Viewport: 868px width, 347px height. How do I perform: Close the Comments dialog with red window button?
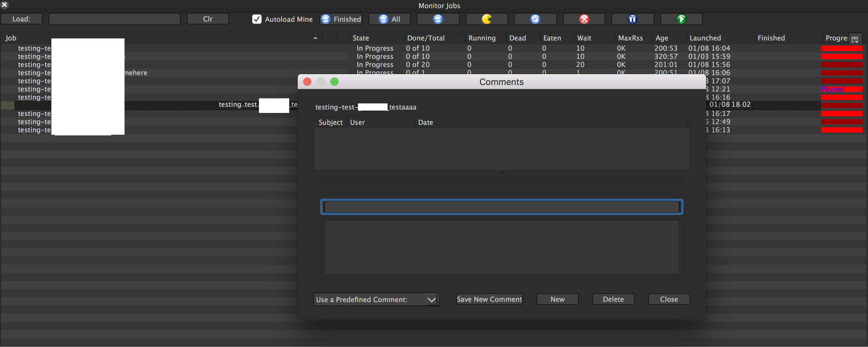307,82
